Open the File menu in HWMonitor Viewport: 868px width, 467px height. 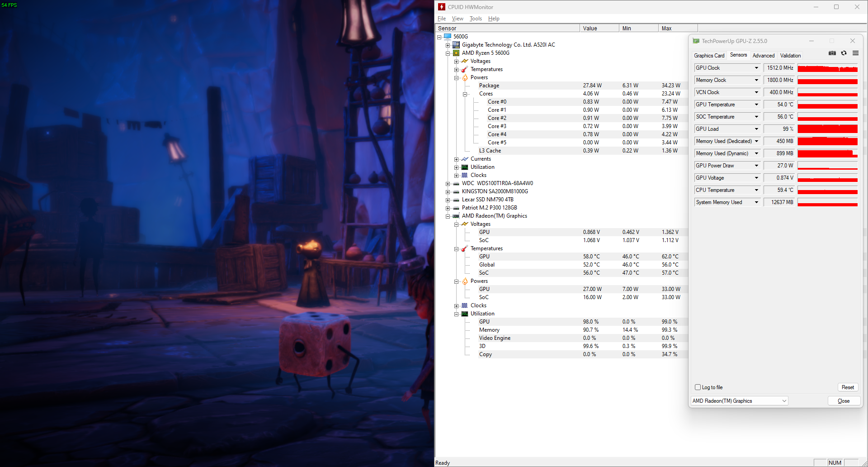tap(441, 19)
